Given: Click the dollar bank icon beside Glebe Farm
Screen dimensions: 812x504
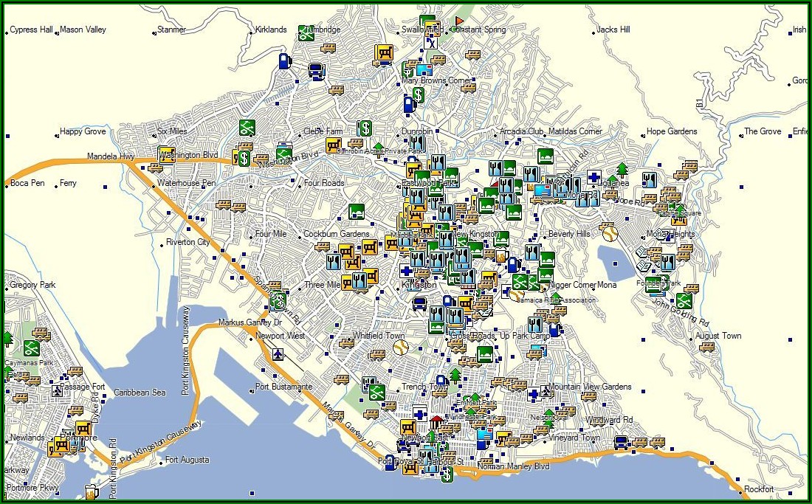Looking at the screenshot, I should click(364, 128).
